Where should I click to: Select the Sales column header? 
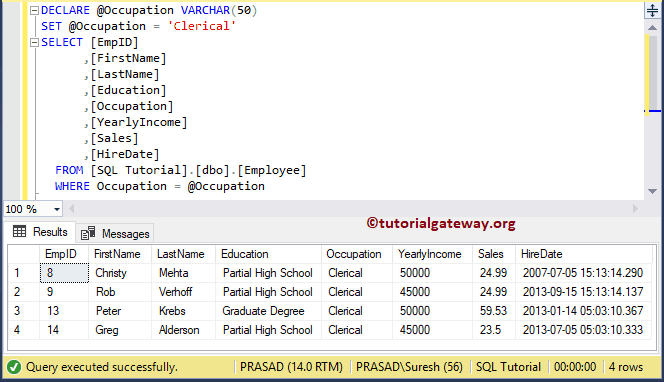494,254
